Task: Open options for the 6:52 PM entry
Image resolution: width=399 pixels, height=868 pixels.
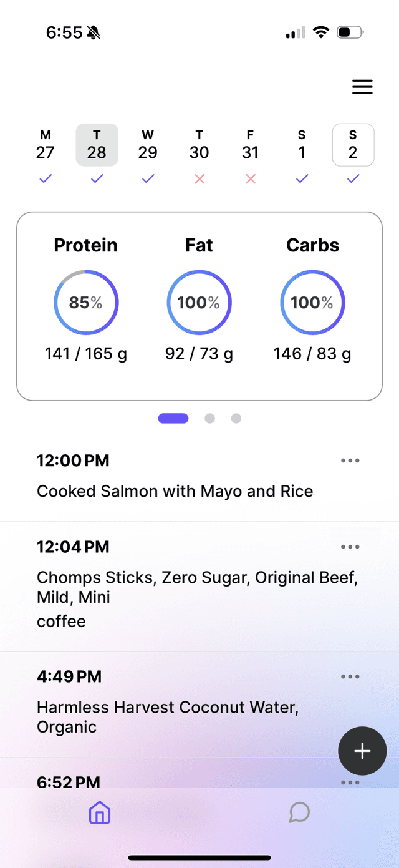Action: click(350, 781)
